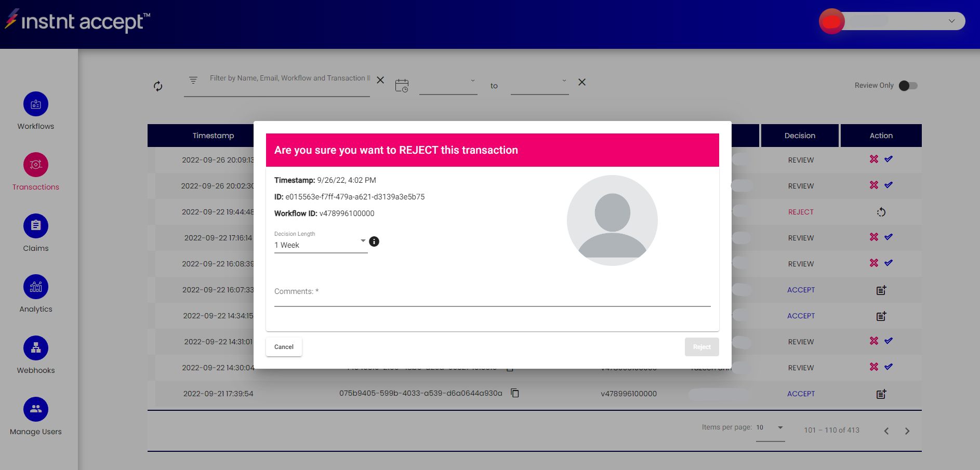Click the Decision column header
This screenshot has width=980, height=470.
(800, 136)
